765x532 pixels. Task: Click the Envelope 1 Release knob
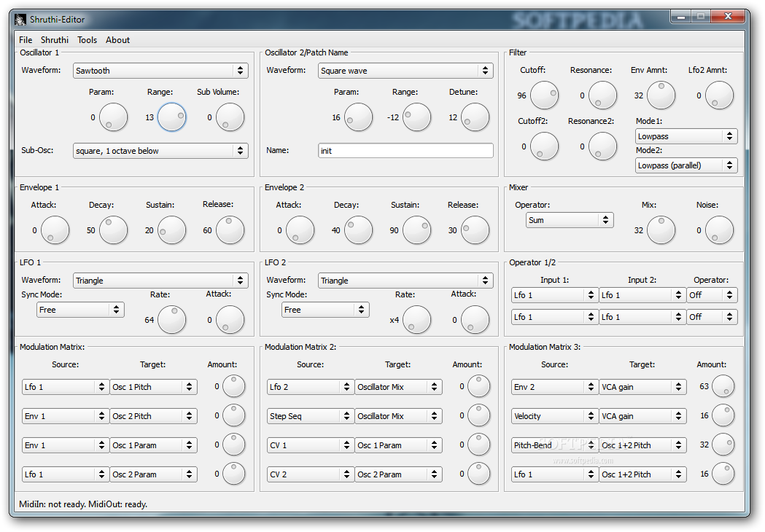tap(230, 230)
